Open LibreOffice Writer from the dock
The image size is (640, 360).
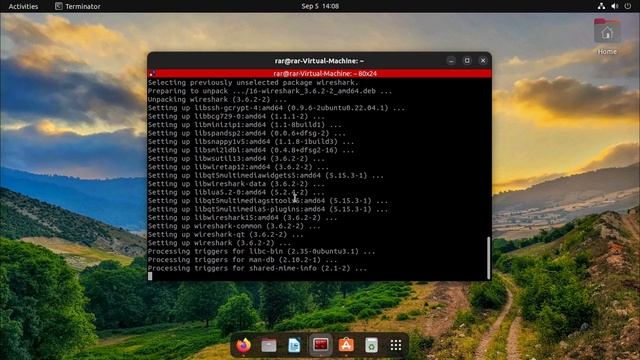pos(294,345)
